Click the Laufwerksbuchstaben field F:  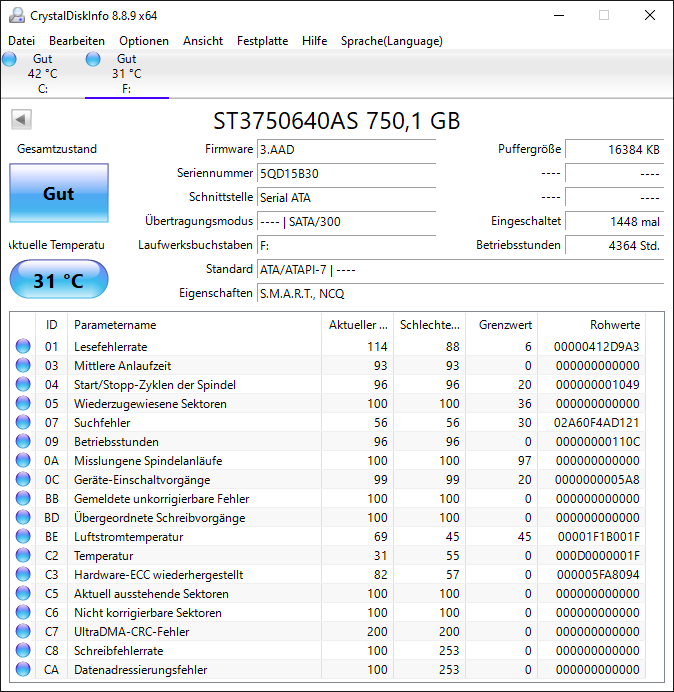(346, 245)
